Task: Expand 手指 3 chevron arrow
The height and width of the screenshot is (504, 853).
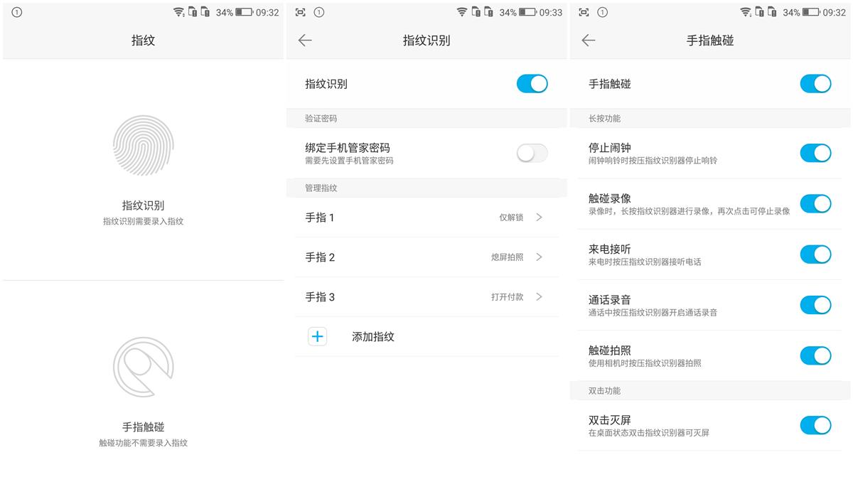Action: (x=539, y=297)
